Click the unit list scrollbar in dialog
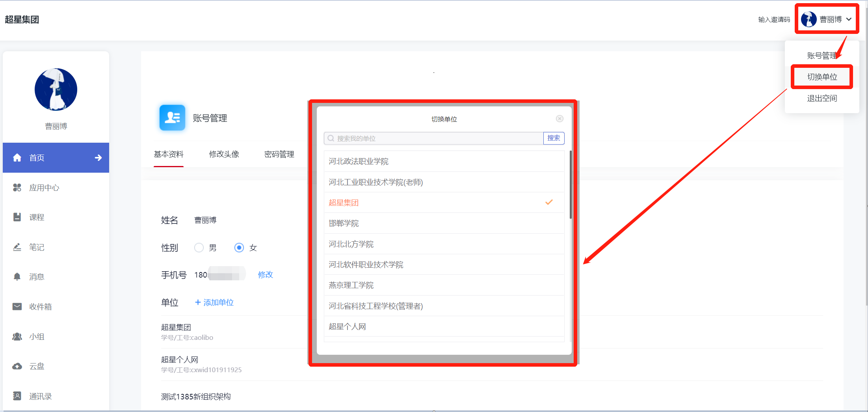The width and height of the screenshot is (868, 412). [x=571, y=185]
